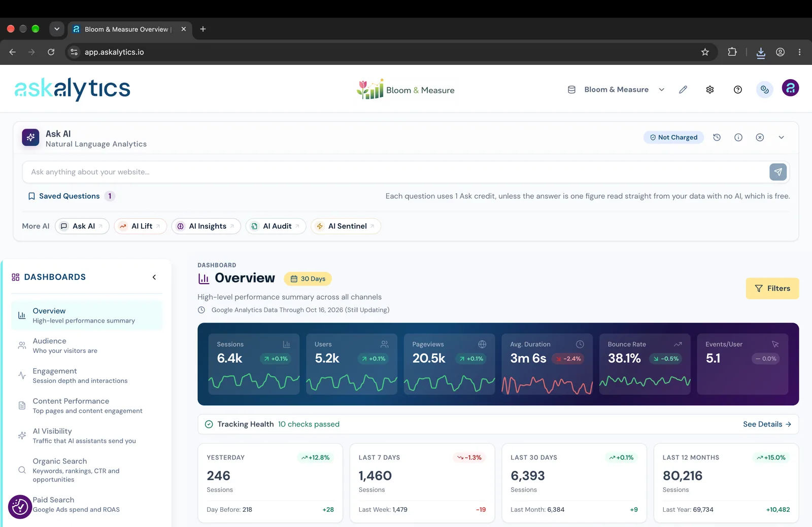This screenshot has width=812, height=527.
Task: Open the Askalytics user avatar menu
Action: (x=790, y=88)
